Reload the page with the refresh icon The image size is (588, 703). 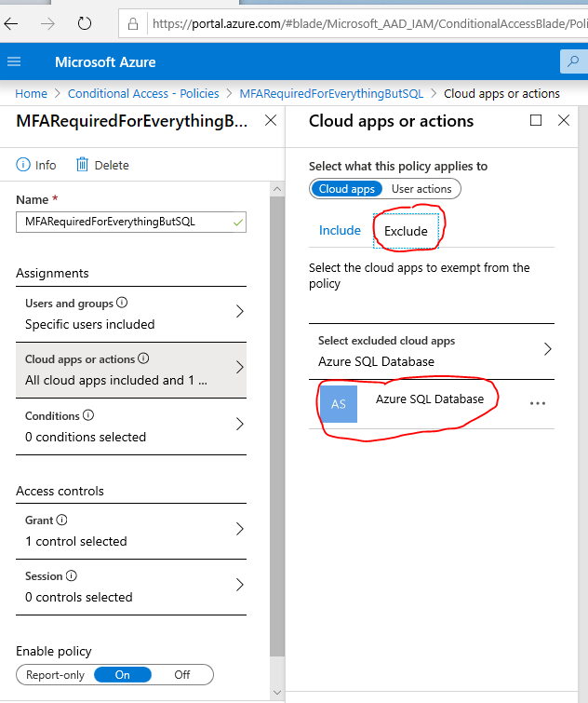tap(84, 23)
